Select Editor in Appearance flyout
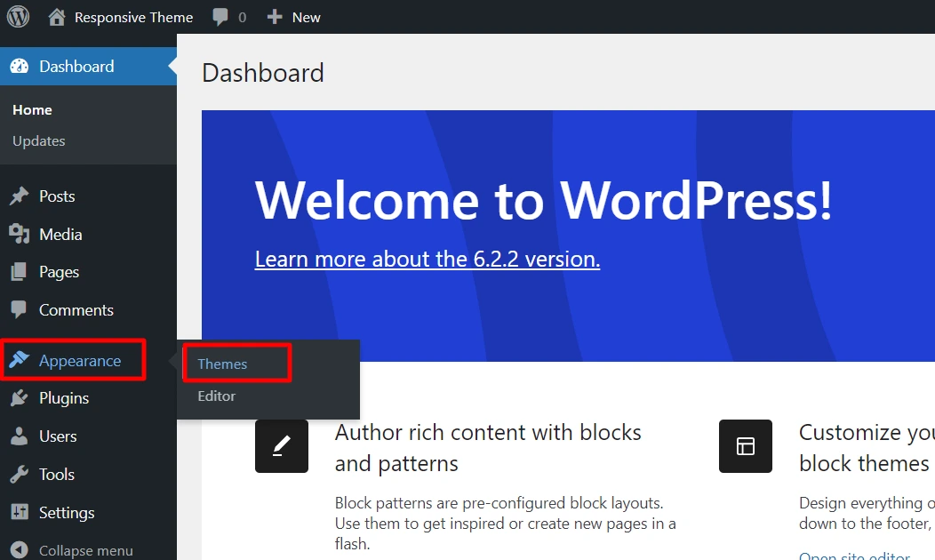Viewport: 935px width, 560px height. (217, 396)
